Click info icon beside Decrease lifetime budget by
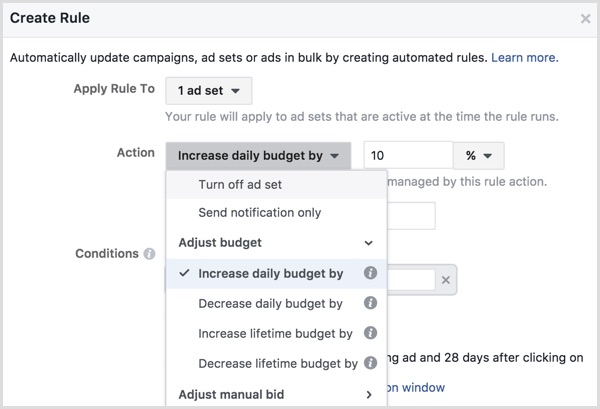The image size is (600, 409). (370, 363)
